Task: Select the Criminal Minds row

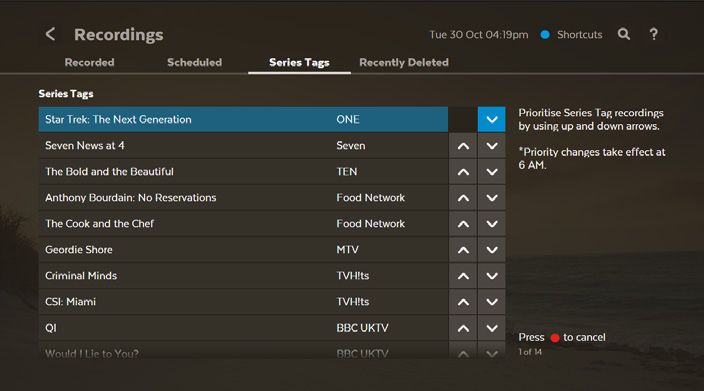Action: tap(243, 276)
